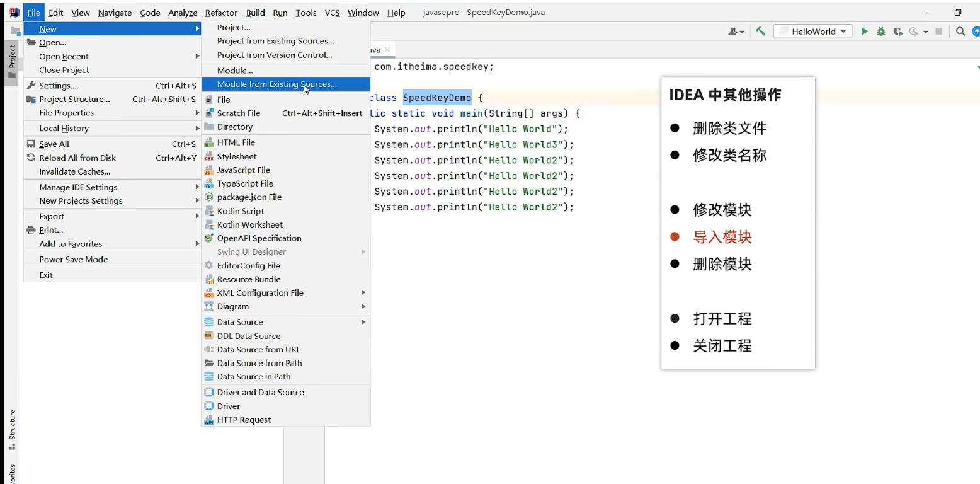Click the 删除类文件 bullet item
Viewport: 980px width, 484px height.
[729, 128]
